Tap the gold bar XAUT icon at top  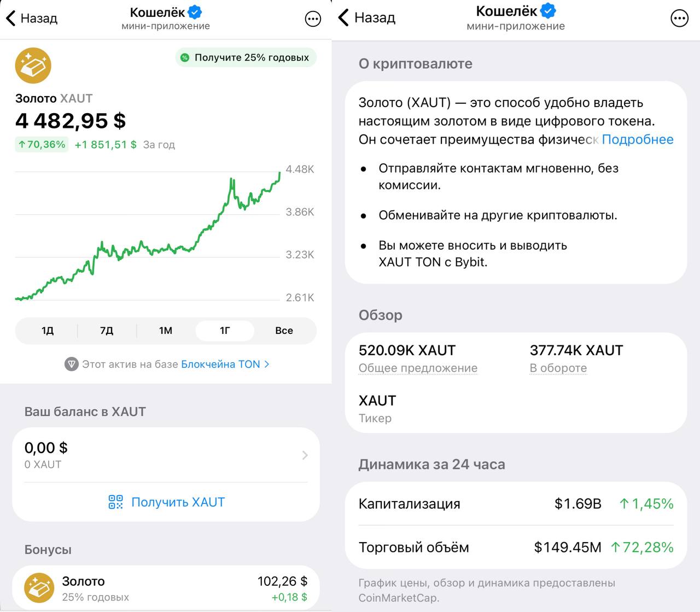click(x=33, y=66)
